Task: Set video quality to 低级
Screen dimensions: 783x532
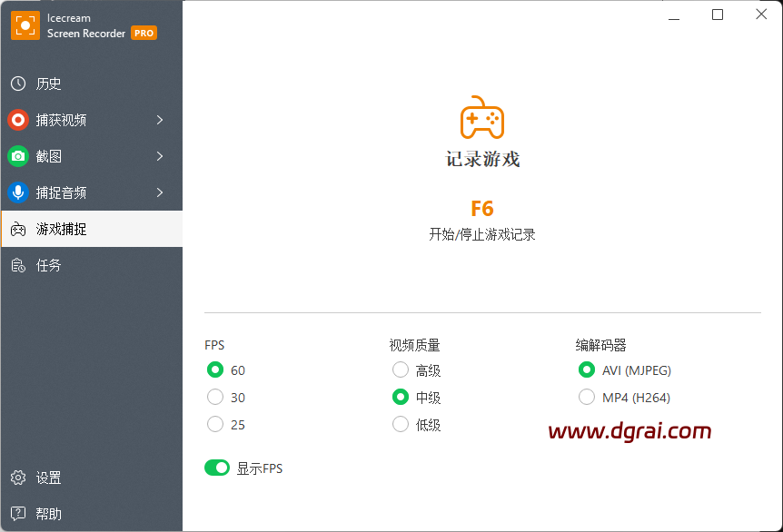Action: [401, 424]
